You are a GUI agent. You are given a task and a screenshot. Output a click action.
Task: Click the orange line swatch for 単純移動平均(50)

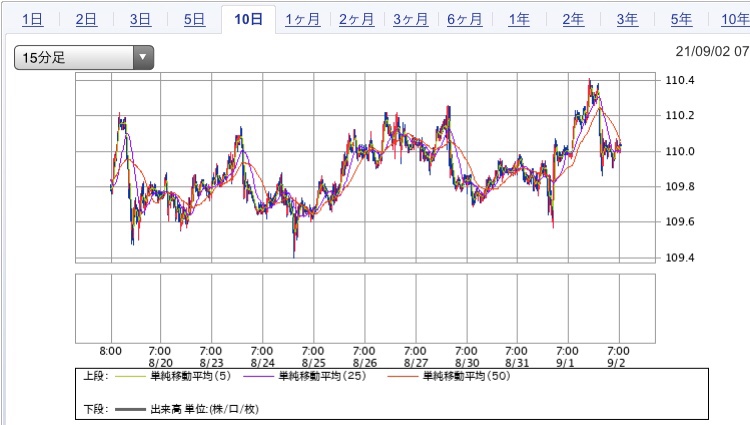click(403, 377)
